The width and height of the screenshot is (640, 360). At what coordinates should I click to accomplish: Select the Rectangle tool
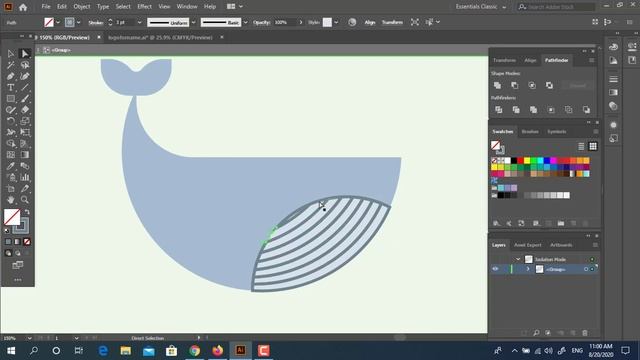click(x=11, y=99)
